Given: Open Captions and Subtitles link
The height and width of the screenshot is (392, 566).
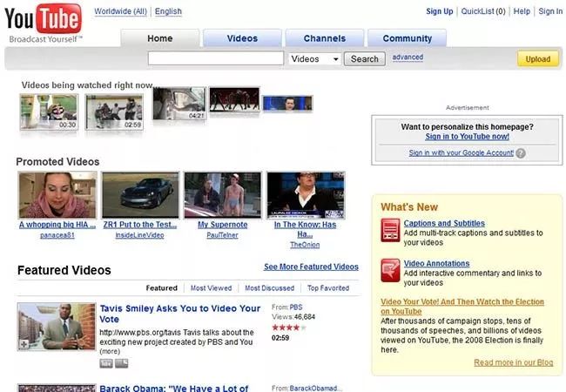Looking at the screenshot, I should (444, 223).
